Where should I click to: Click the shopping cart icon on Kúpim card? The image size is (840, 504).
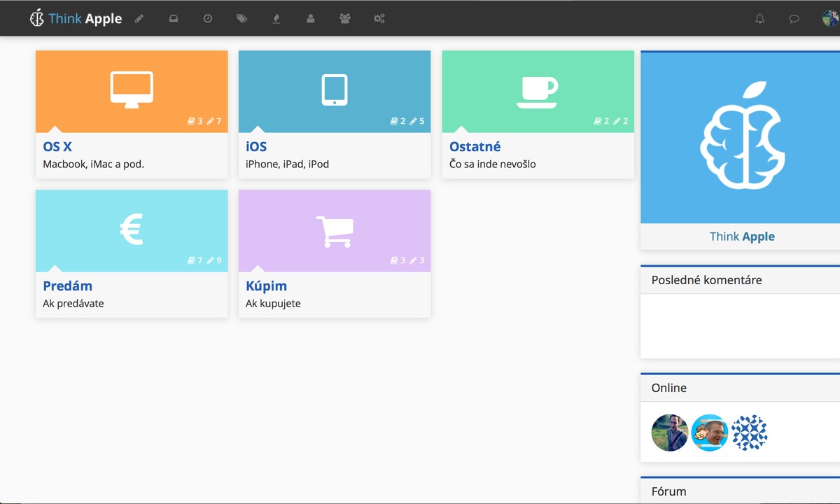coord(335,231)
